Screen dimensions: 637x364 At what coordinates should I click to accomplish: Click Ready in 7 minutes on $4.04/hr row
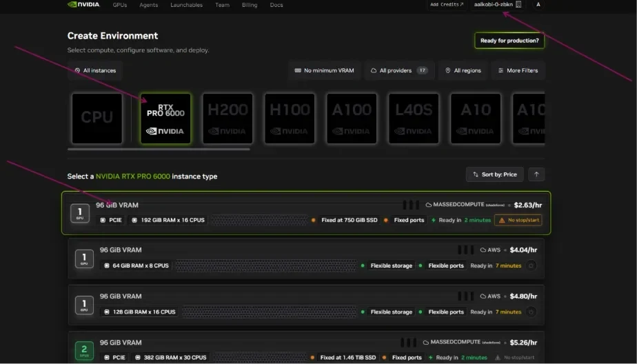[x=496, y=265]
